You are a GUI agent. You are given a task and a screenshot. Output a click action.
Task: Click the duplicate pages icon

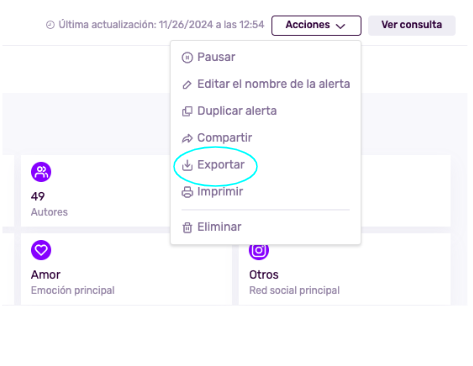coord(187,111)
